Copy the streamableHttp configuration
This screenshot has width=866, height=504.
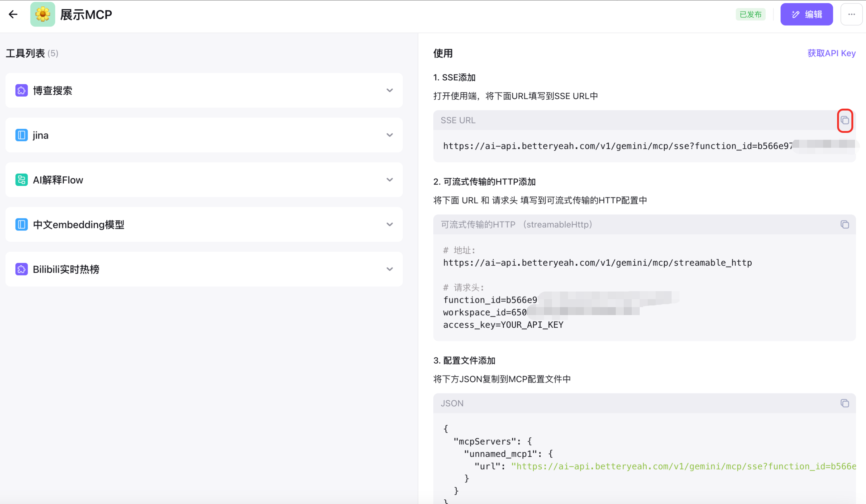(x=845, y=224)
